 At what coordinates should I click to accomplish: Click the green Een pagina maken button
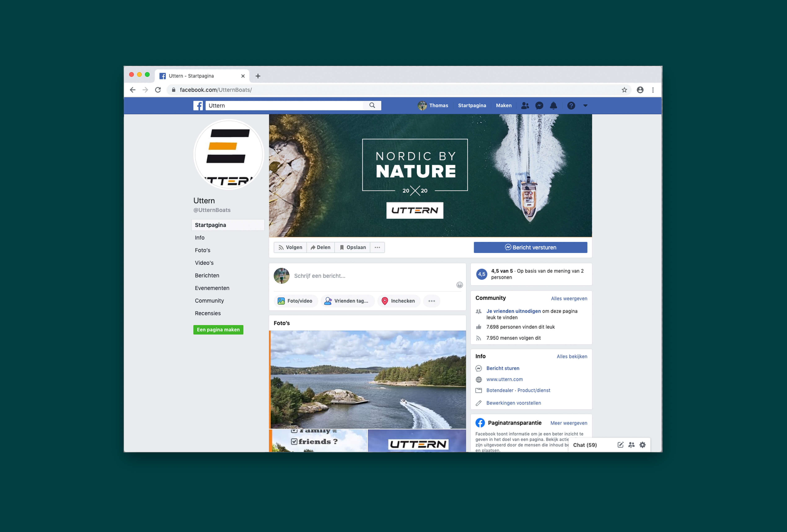coord(218,330)
